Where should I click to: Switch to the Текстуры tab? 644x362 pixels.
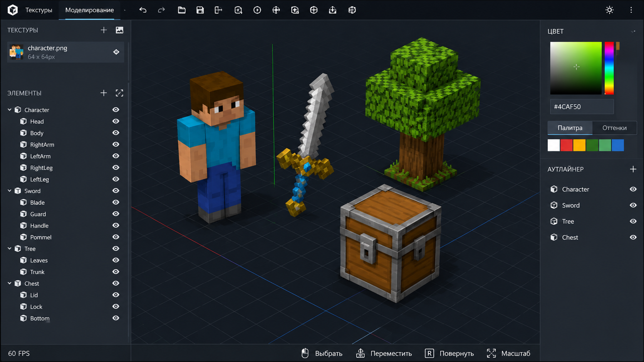click(39, 10)
